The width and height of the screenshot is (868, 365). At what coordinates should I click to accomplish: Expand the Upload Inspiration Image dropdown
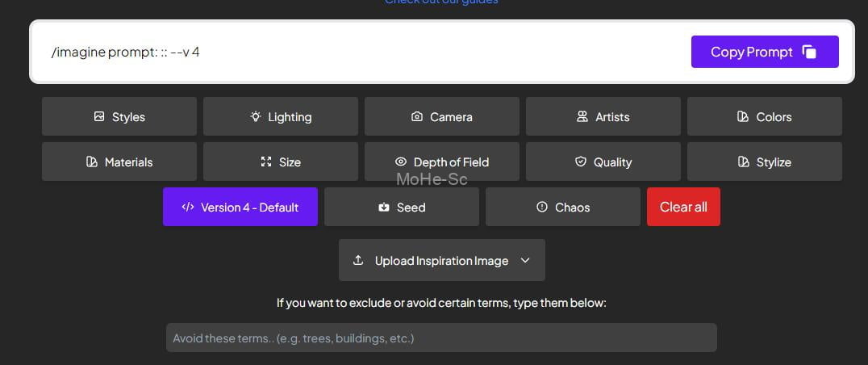tap(440, 261)
